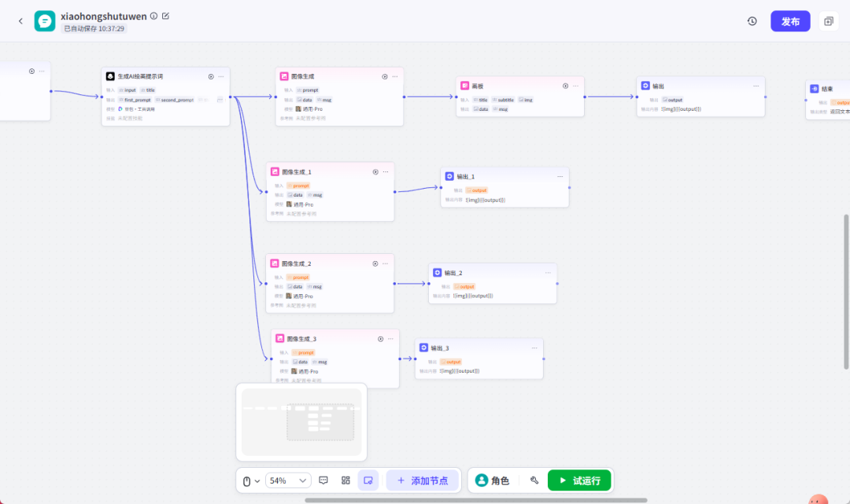The height and width of the screenshot is (504, 850).
Task: Select the 图像生成_2 node title
Action: [297, 263]
